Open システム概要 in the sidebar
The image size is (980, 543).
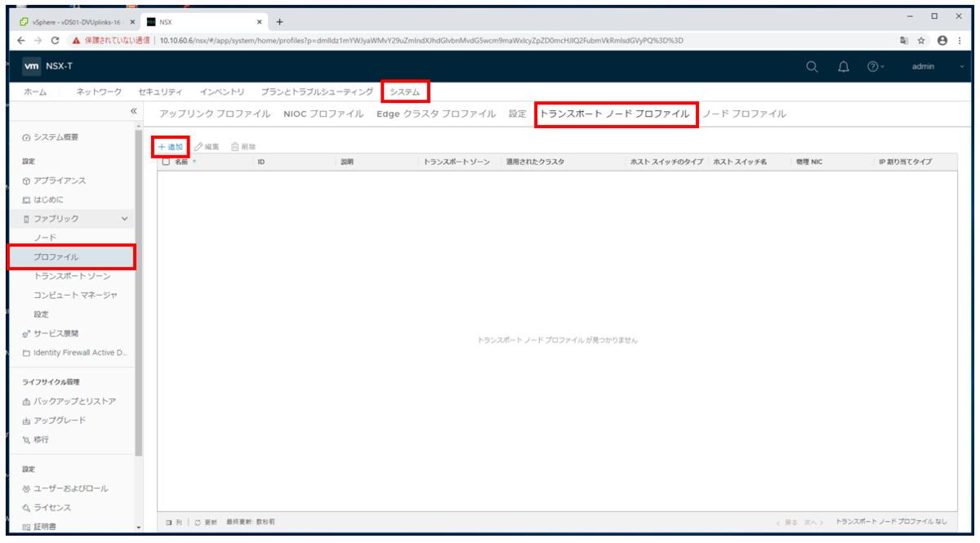[56, 137]
